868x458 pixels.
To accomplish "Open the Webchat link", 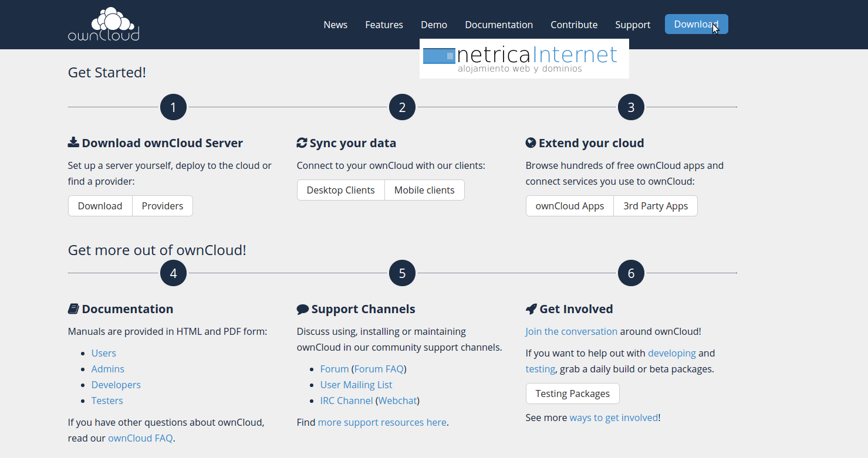I will pyautogui.click(x=398, y=401).
